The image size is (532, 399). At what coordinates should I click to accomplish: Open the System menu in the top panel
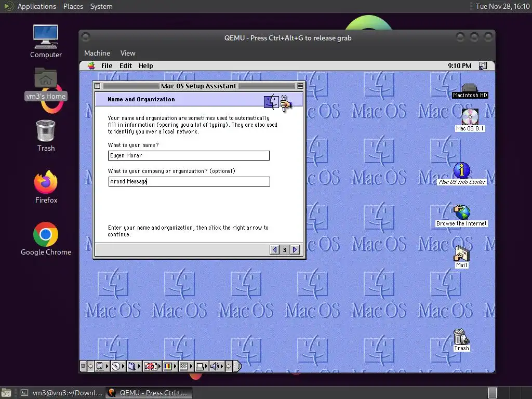[101, 6]
